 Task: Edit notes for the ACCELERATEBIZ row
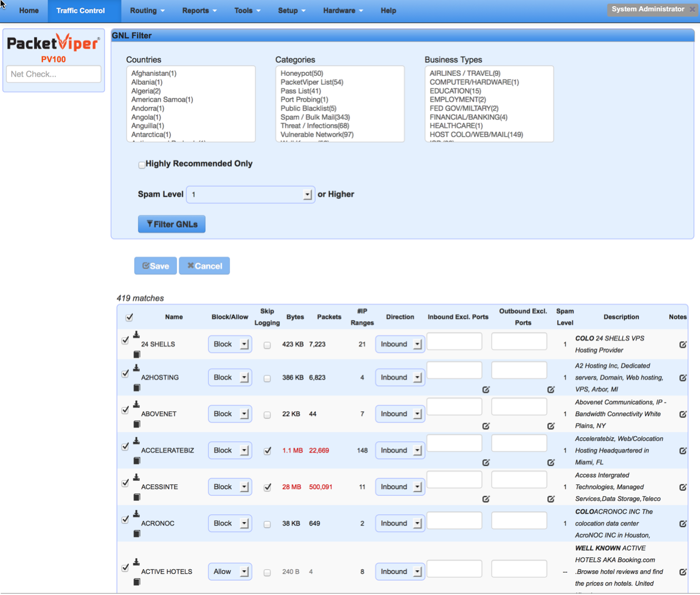click(683, 451)
